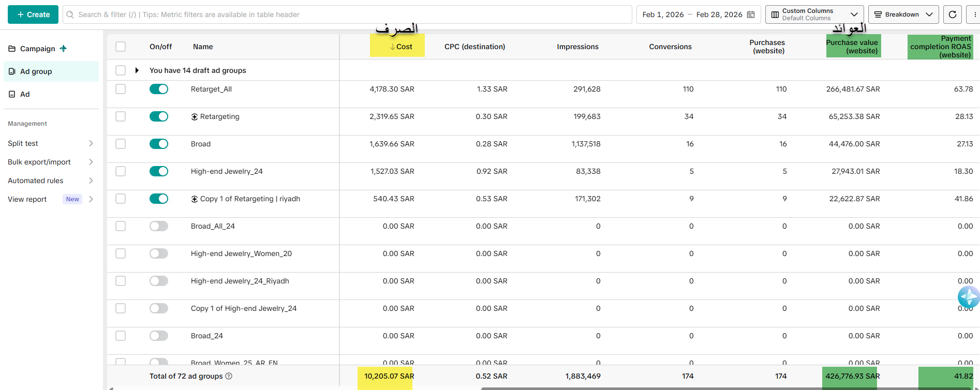Click the New badge beside View report
Screen dimensions: 980x390
coord(72,199)
